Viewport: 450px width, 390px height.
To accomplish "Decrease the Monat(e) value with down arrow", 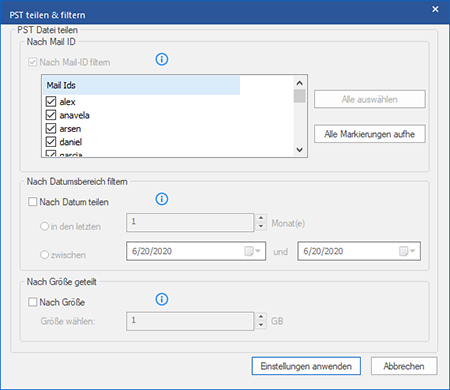I will (x=261, y=227).
